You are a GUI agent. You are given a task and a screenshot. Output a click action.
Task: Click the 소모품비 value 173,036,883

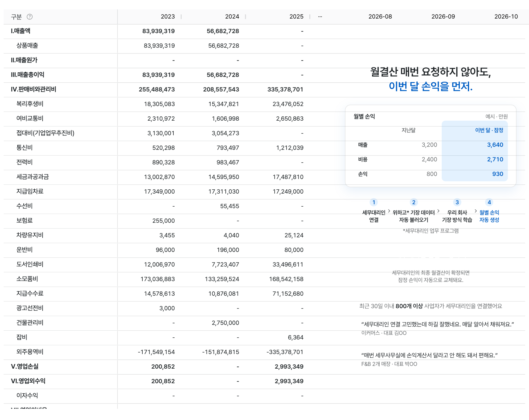click(158, 279)
